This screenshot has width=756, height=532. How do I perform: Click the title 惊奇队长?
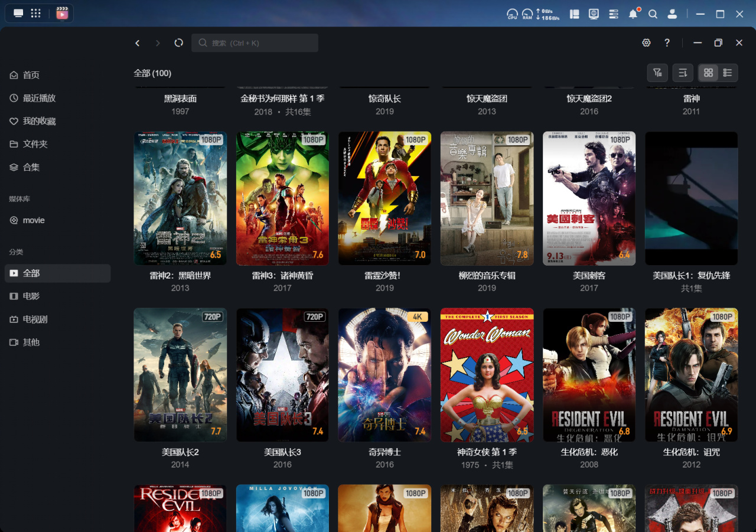click(384, 99)
